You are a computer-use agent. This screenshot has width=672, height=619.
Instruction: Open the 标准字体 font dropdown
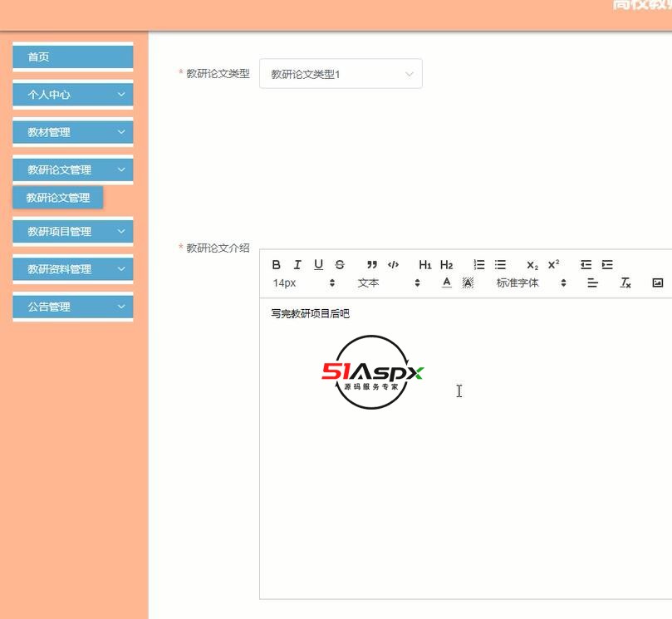(531, 283)
